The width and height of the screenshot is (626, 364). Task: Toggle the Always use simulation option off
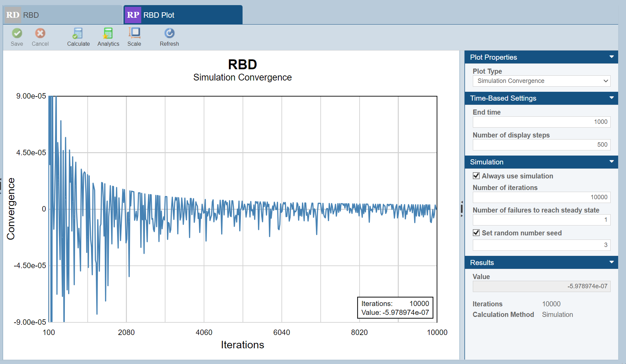pos(476,176)
